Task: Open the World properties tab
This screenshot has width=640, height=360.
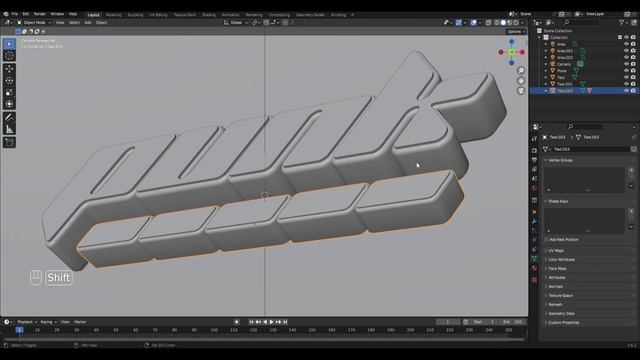Action: [534, 188]
